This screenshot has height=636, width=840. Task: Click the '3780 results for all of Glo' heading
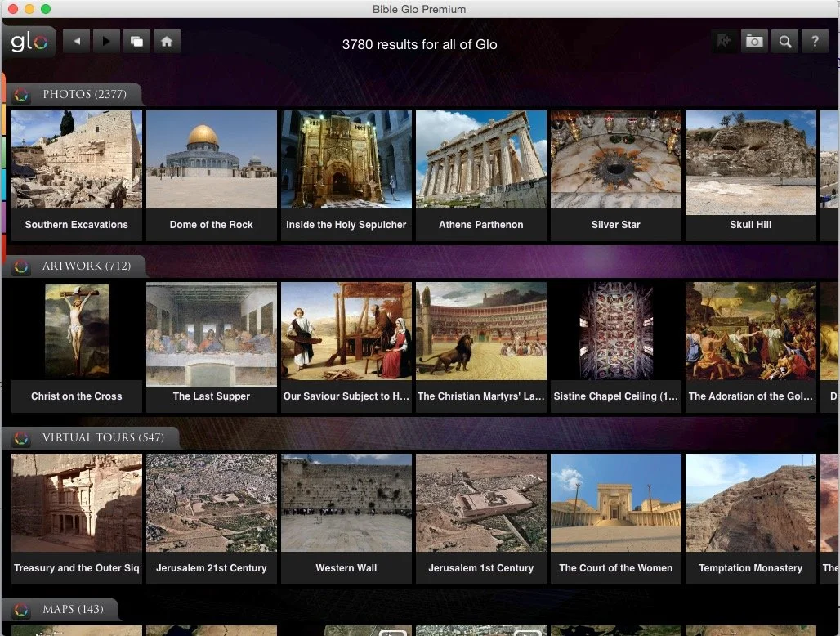(x=419, y=44)
